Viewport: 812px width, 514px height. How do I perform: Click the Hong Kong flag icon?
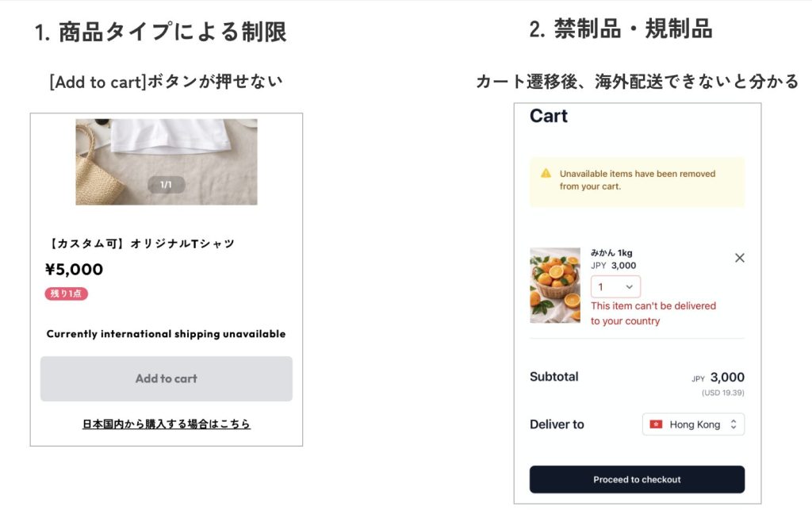tap(656, 424)
